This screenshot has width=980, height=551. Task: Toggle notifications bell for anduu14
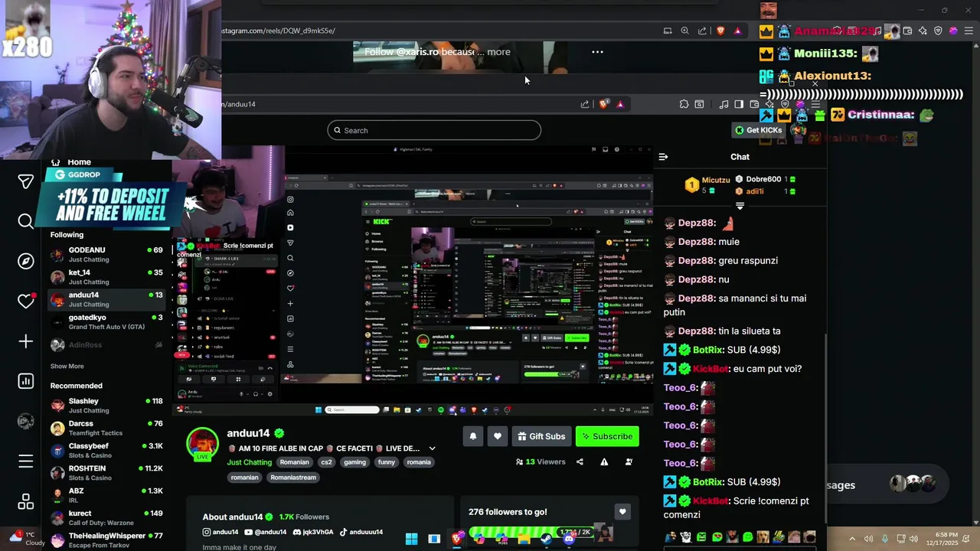pyautogui.click(x=472, y=436)
